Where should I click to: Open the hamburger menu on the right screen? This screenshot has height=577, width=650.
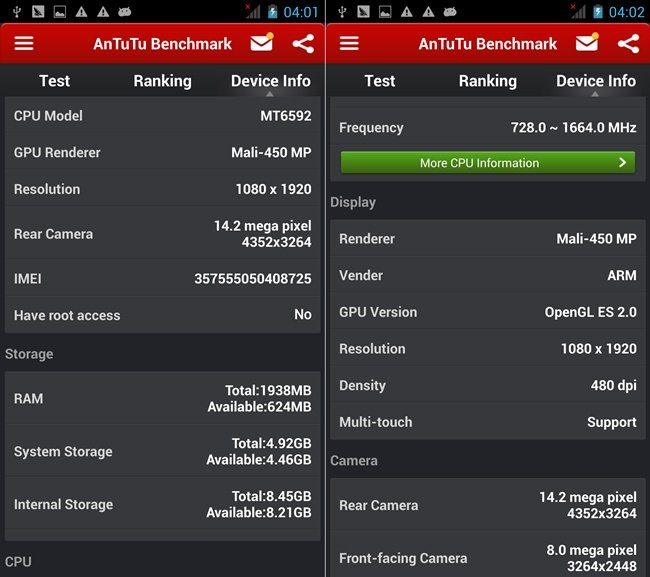click(349, 44)
